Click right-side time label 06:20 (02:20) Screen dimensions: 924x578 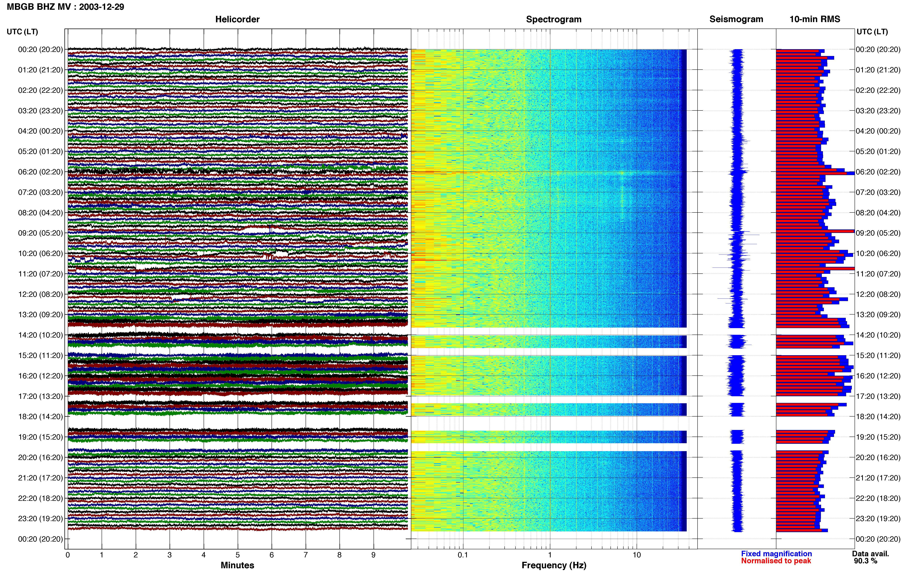click(x=878, y=172)
